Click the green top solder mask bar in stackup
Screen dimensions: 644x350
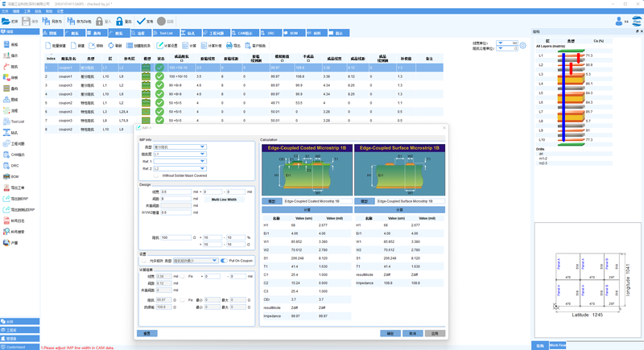[571, 51]
